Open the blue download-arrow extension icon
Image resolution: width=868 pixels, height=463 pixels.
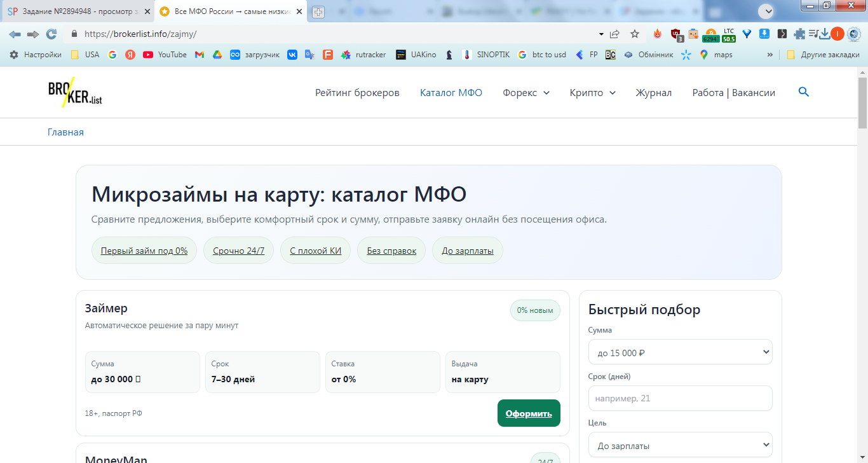765,34
